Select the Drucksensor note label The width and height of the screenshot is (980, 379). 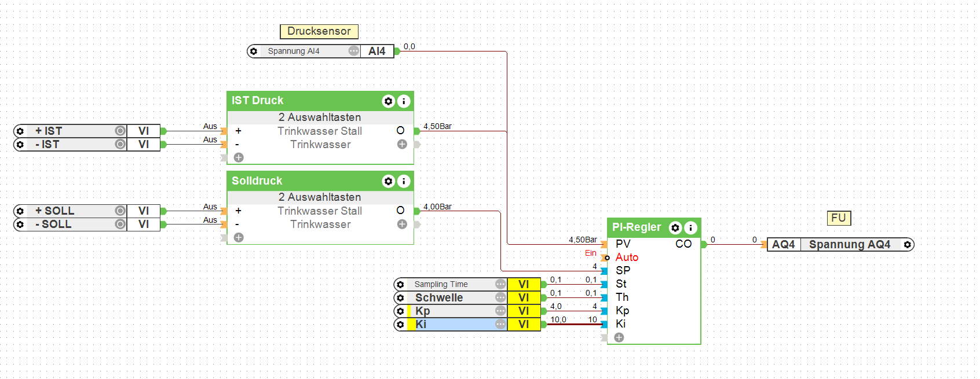[x=319, y=31]
